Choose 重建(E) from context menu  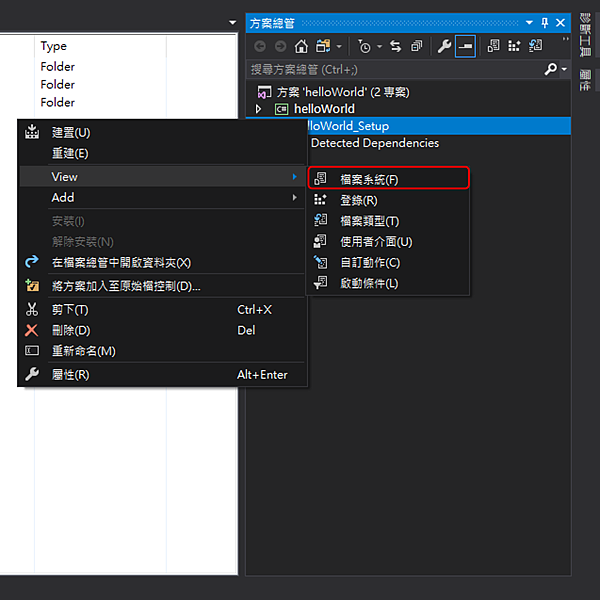162,153
